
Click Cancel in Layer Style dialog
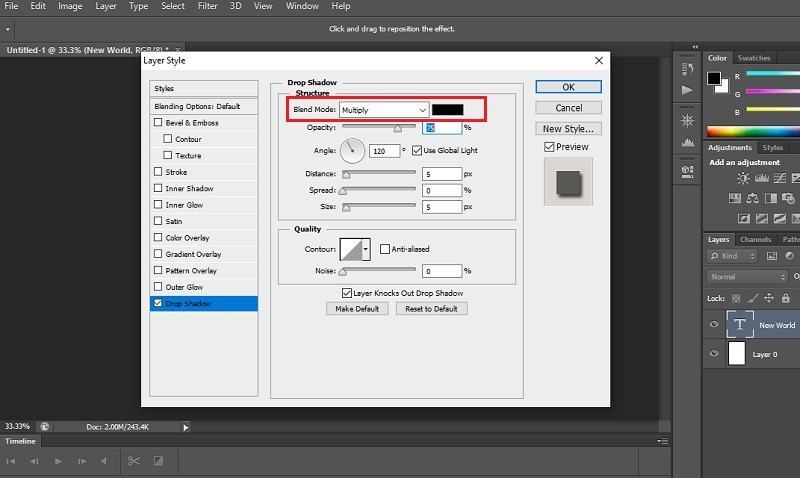(x=568, y=108)
